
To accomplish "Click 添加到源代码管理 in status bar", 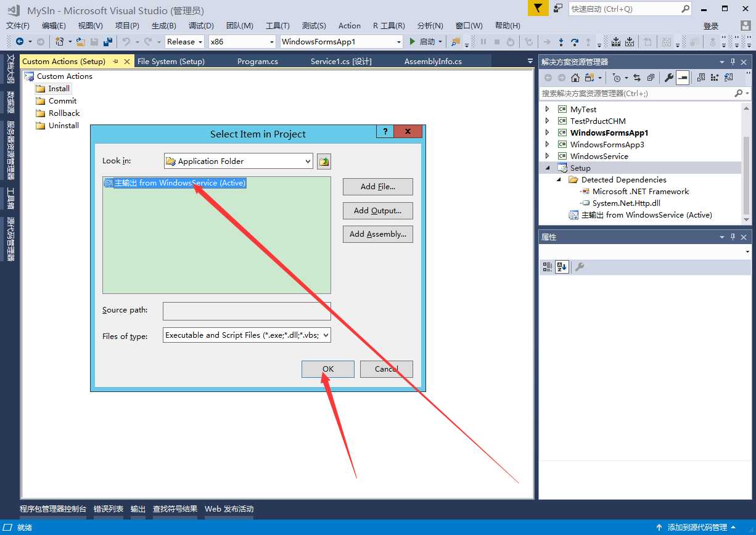I will (697, 528).
